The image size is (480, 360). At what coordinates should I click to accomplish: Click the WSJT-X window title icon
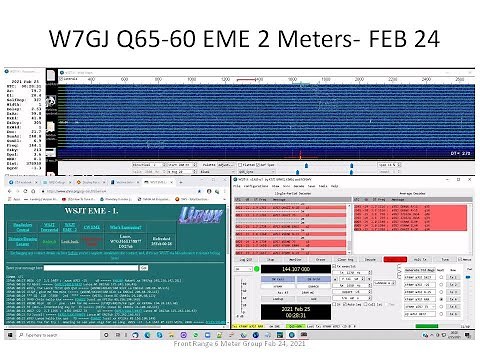click(x=235, y=180)
